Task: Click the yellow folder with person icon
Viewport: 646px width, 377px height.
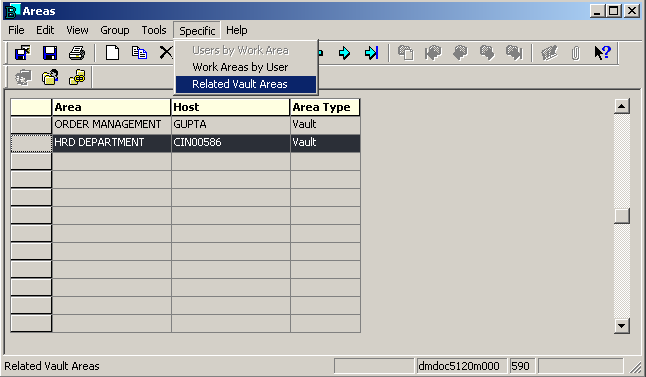Action: tap(50, 77)
